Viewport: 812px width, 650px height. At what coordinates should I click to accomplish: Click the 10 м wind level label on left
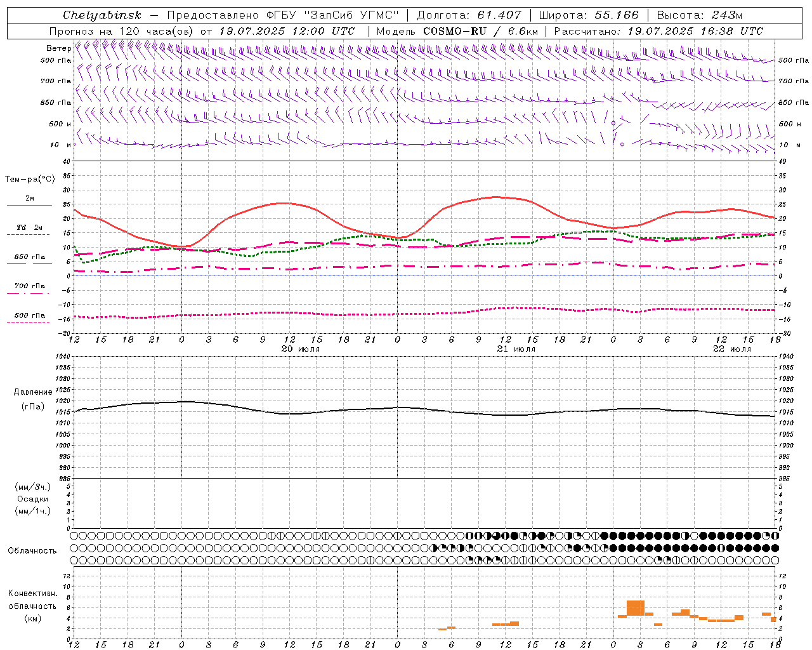tap(61, 145)
